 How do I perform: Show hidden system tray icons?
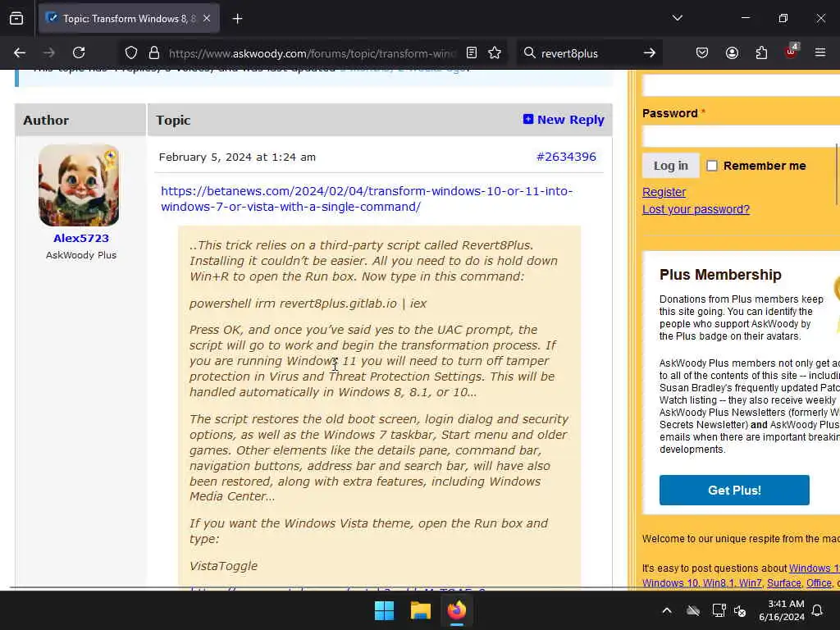tap(667, 610)
